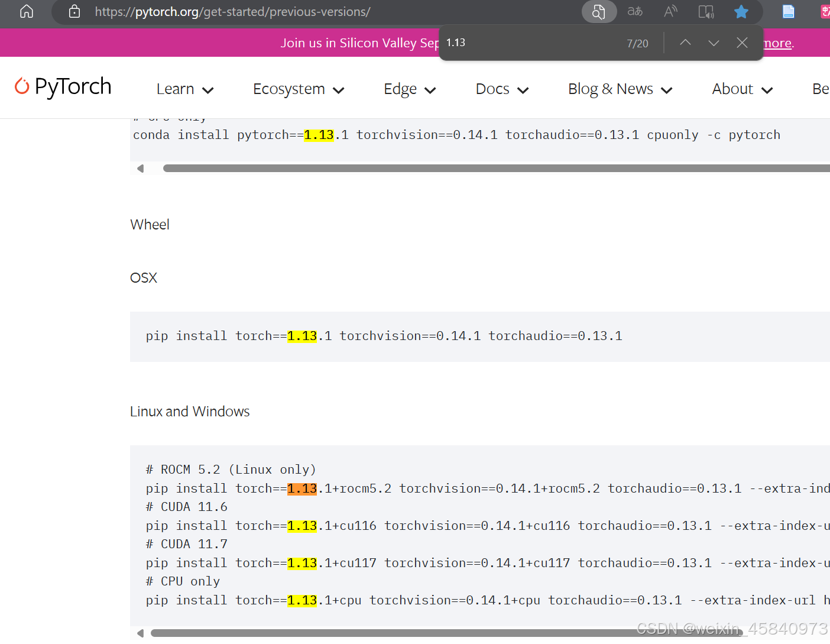Expand the Ecosystem dropdown chevron
The image size is (830, 644).
(x=339, y=90)
